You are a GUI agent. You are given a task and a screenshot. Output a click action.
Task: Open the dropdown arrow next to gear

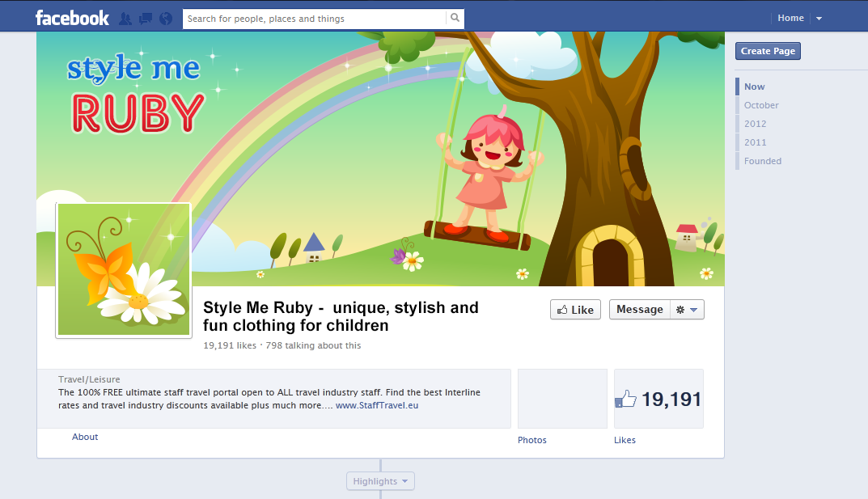tap(693, 310)
